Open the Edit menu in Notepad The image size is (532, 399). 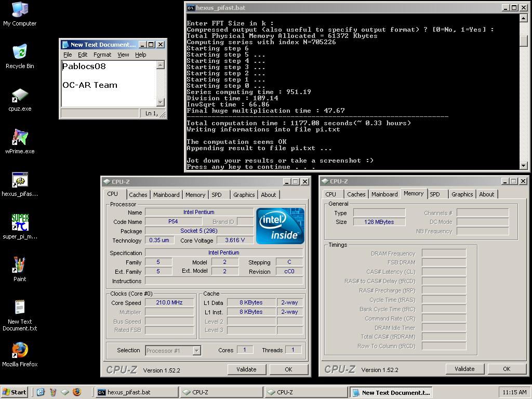tap(83, 55)
